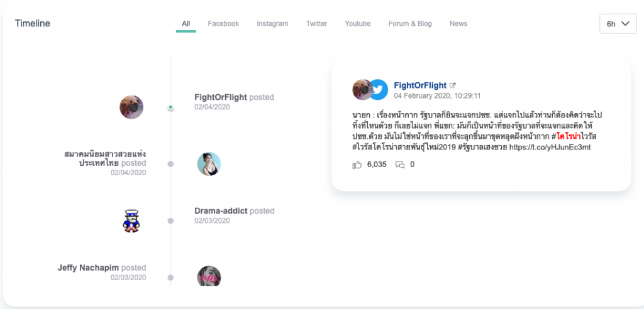The height and width of the screenshot is (309, 644).
Task: Select the All tab
Action: [186, 24]
